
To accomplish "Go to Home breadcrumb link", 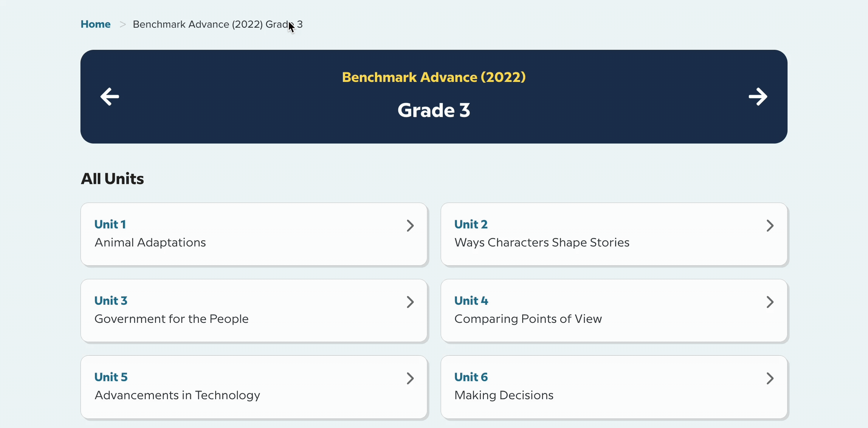I will tap(96, 24).
